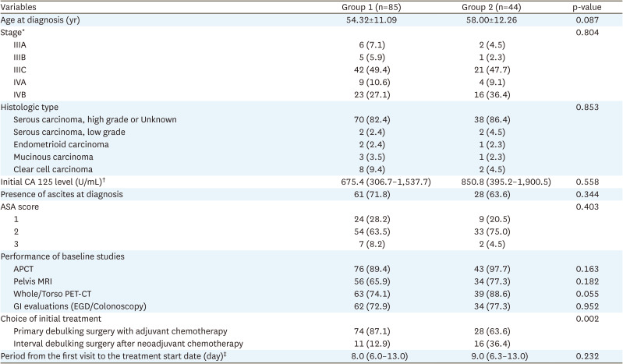Select the cell "42 (49.4)"
This screenshot has height=364, width=623.
(x=372, y=70)
